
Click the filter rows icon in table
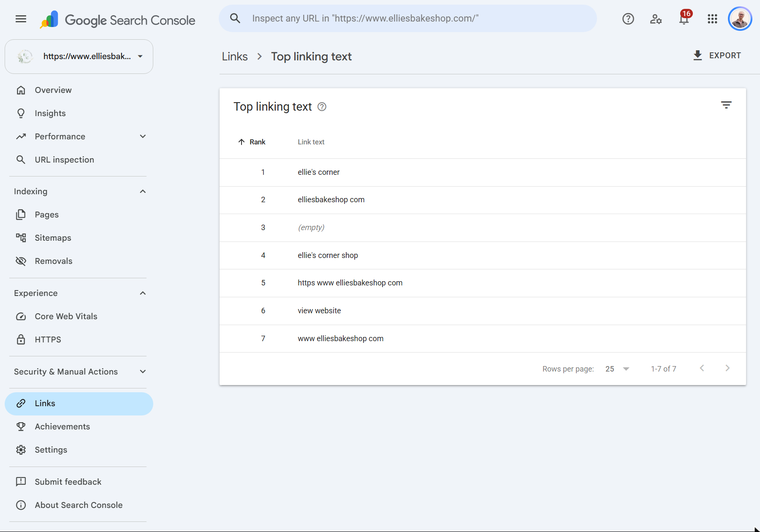(x=726, y=105)
